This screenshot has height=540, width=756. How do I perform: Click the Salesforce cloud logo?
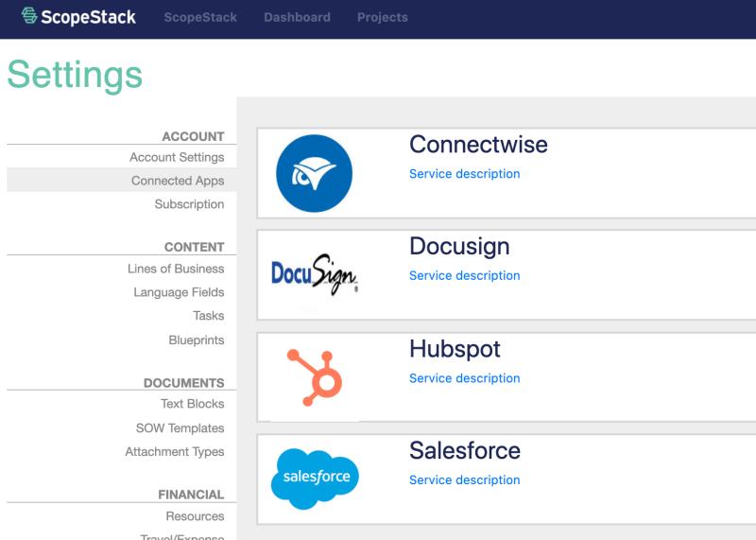coord(315,479)
